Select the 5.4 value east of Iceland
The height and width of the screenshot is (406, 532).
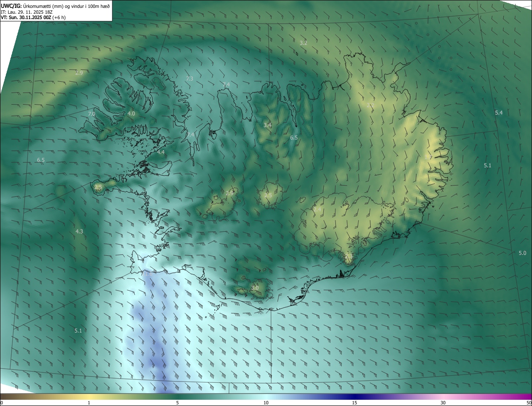point(499,113)
